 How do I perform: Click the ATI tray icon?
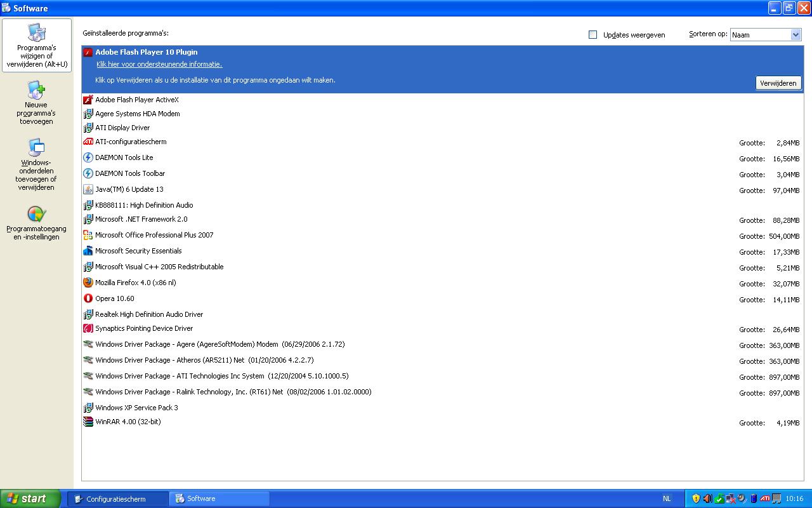tap(765, 498)
